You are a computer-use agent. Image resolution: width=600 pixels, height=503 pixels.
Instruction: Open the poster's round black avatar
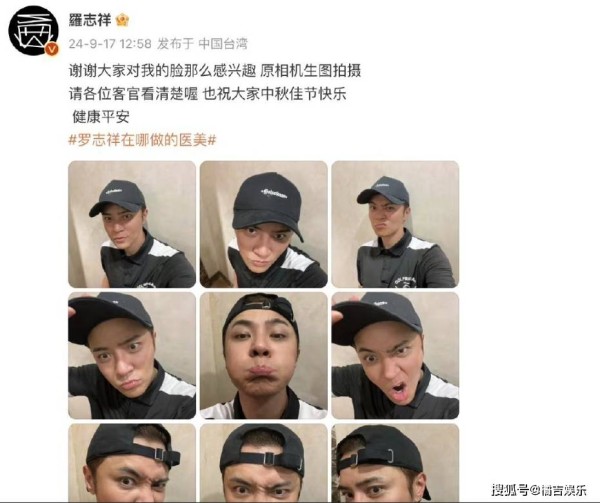(x=34, y=31)
